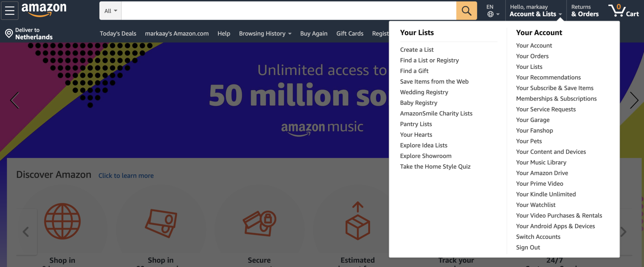Screen dimensions: 644x267
Task: Click the Amazon logo
Action: [44, 10]
